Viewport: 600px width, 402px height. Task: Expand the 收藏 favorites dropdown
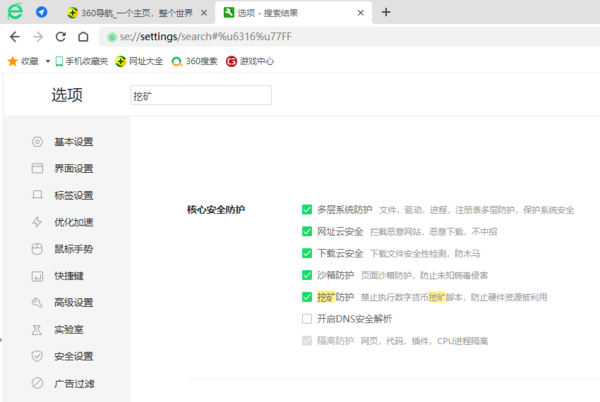46,61
